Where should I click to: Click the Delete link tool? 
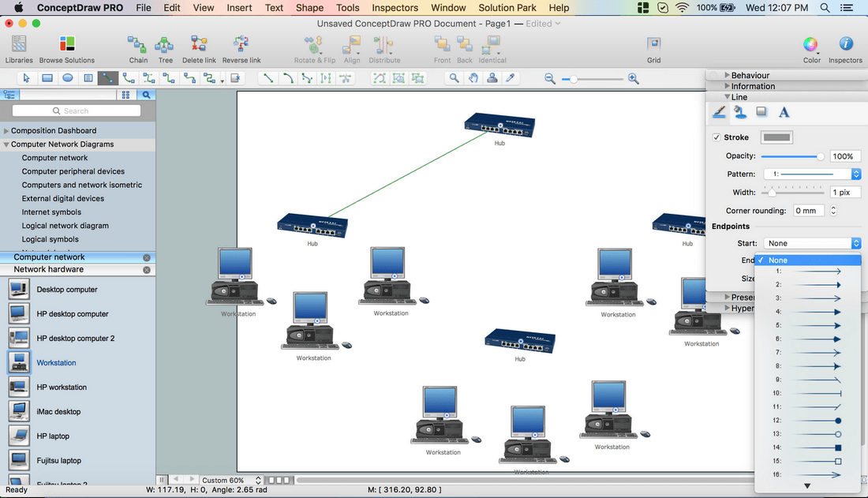pos(199,49)
